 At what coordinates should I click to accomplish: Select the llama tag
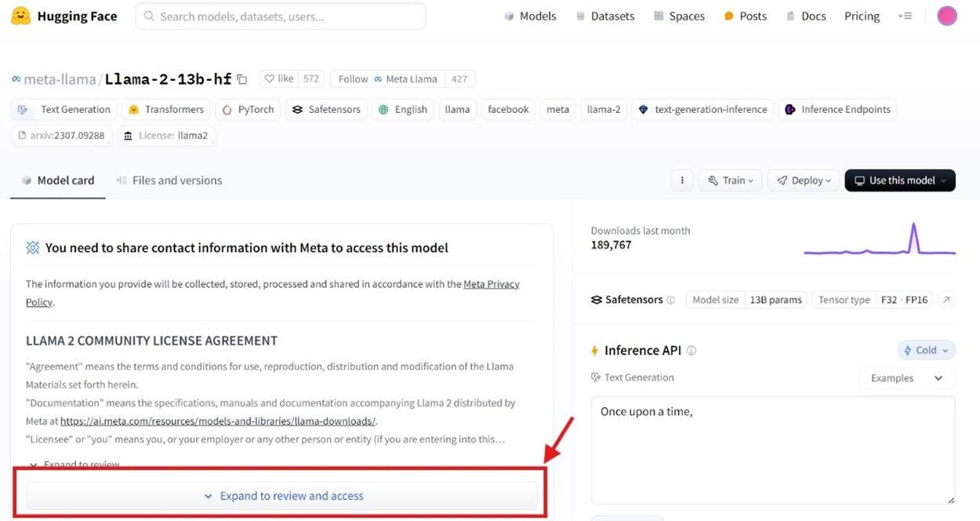click(x=457, y=110)
